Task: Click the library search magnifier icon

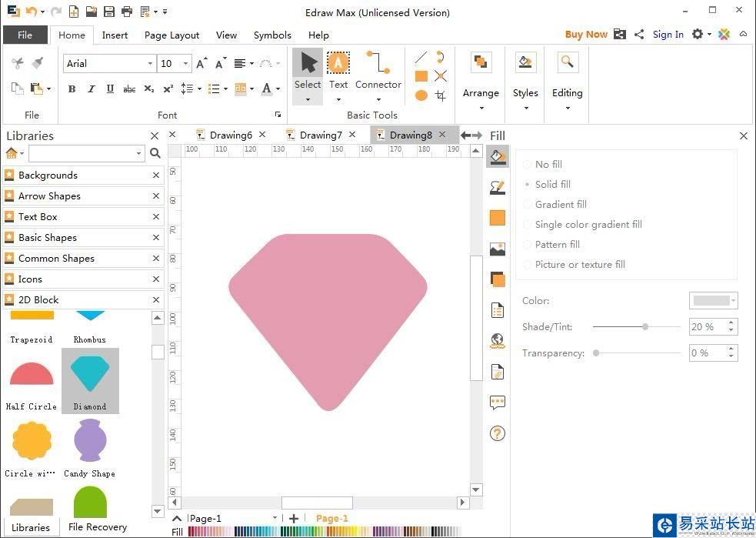Action: pyautogui.click(x=155, y=153)
